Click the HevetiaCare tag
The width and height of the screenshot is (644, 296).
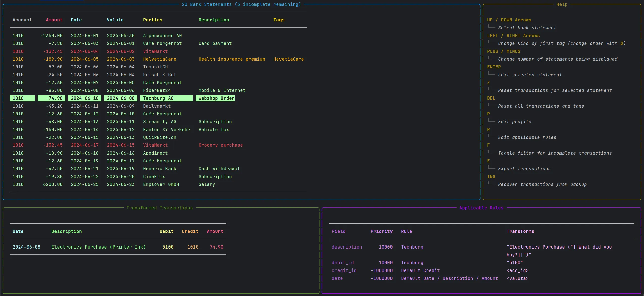point(289,59)
